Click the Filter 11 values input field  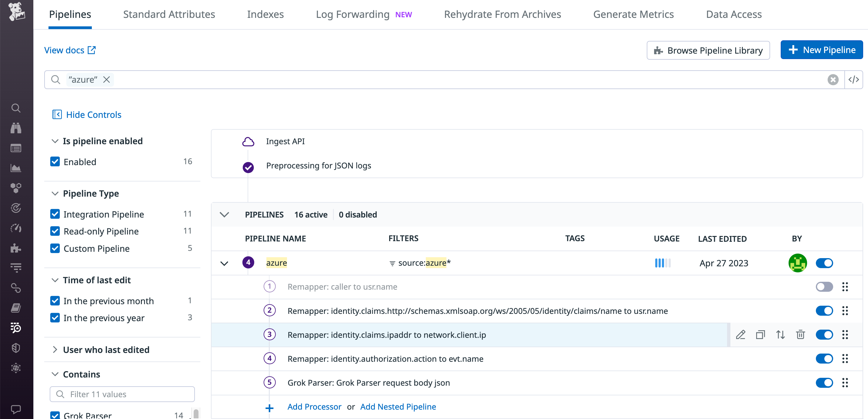coord(122,394)
